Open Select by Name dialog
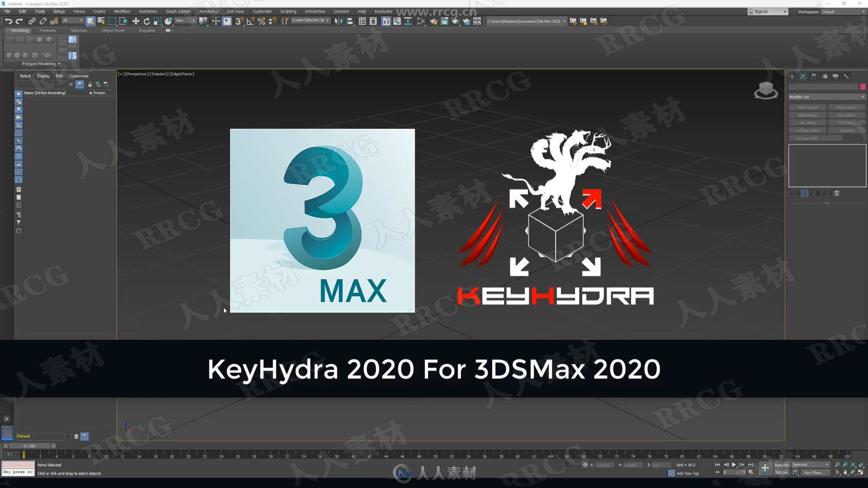 point(101,21)
